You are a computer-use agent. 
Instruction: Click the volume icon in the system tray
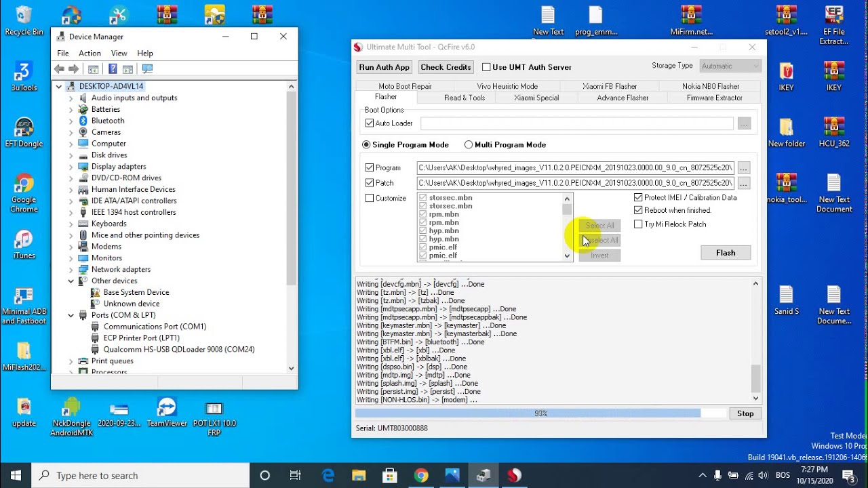click(x=764, y=476)
